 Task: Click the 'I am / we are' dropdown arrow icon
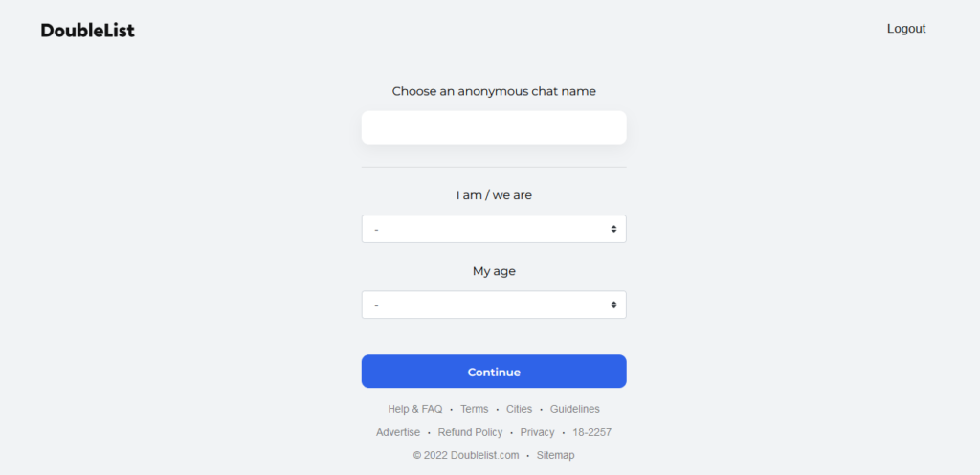[x=613, y=229]
